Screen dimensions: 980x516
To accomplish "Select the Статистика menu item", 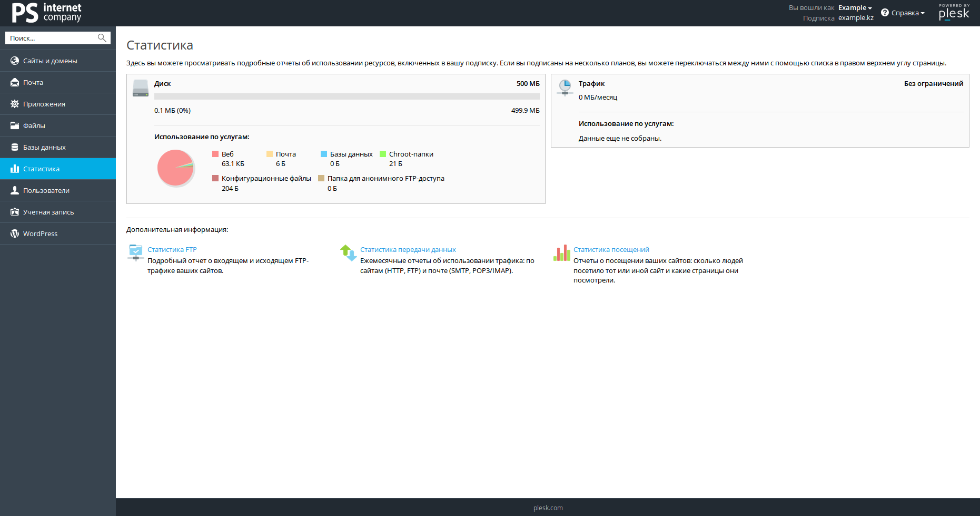I will click(58, 169).
